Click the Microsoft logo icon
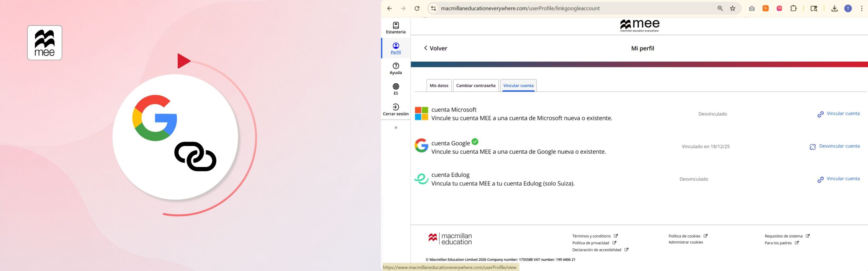This screenshot has height=271, width=868. (x=421, y=113)
